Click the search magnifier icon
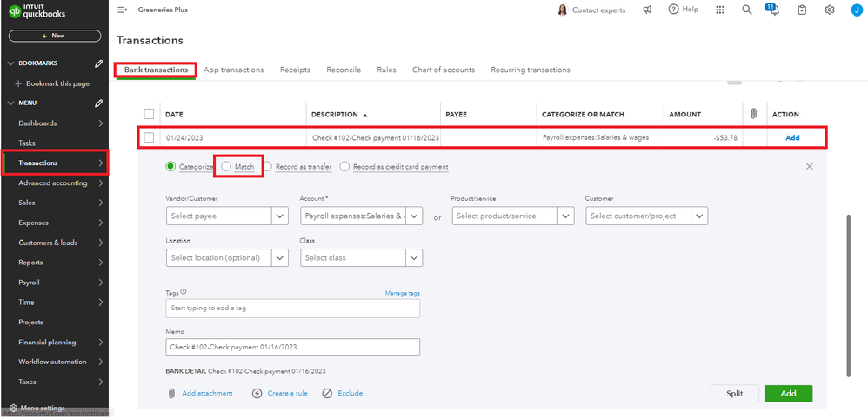Image resolution: width=868 pixels, height=419 pixels. pyautogui.click(x=746, y=10)
